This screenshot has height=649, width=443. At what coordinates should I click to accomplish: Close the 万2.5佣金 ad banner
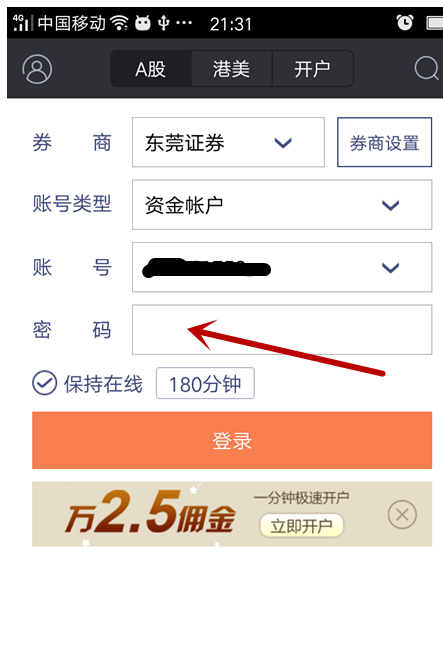pos(402,514)
